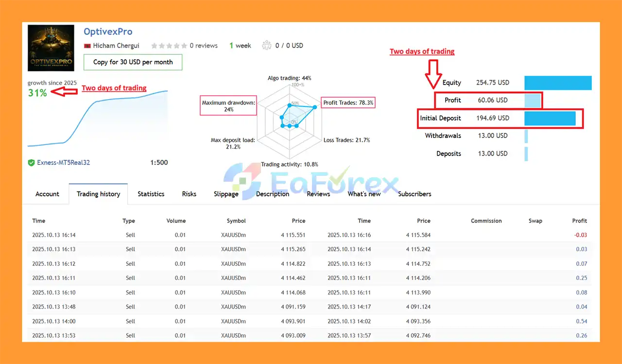Open the Slippage tab
Screen dimensions: 622x364
[x=226, y=194]
